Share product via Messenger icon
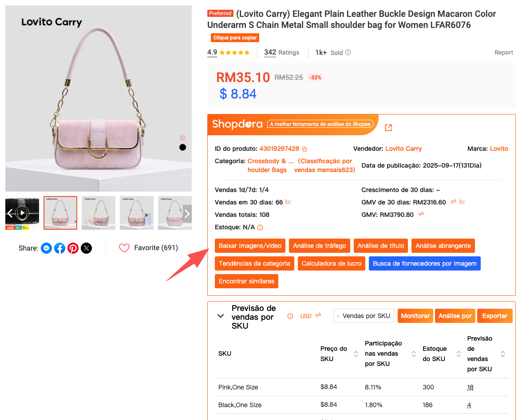This screenshot has width=526, height=420. pos(47,248)
